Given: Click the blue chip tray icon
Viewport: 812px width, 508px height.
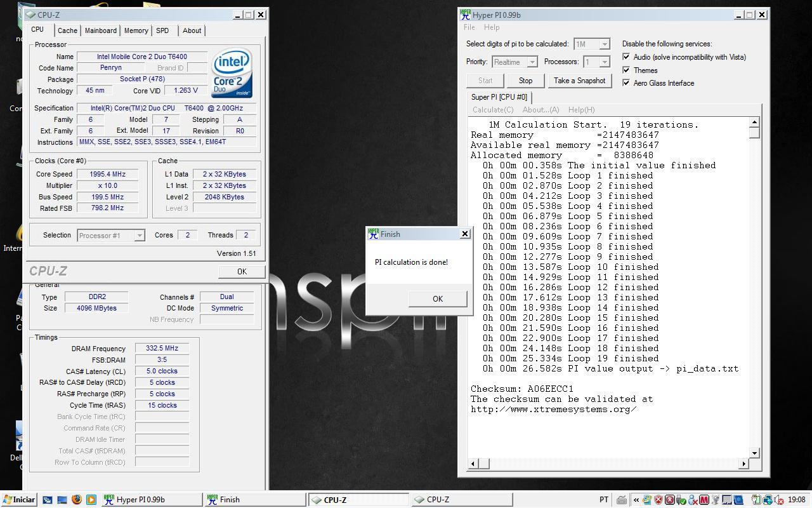Looking at the screenshot, I should tap(739, 500).
